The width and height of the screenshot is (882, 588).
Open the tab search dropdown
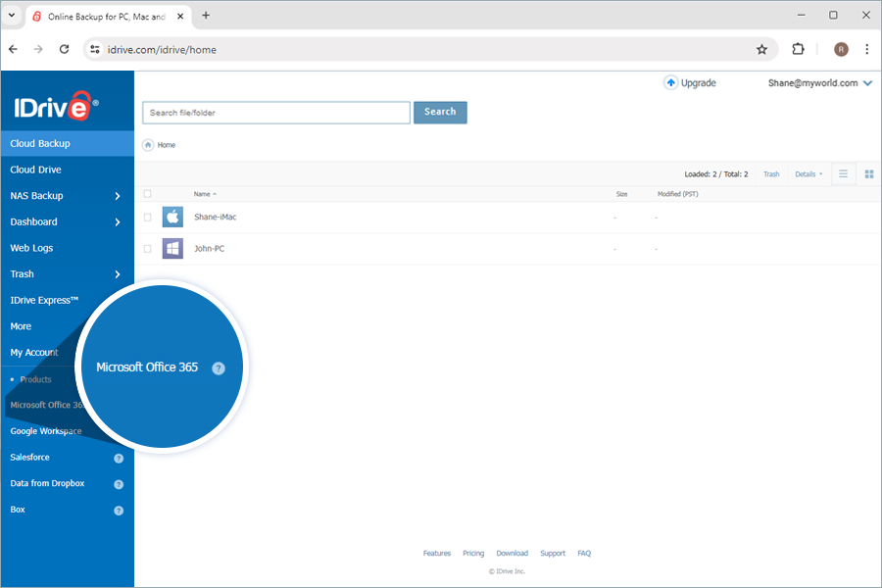11,16
